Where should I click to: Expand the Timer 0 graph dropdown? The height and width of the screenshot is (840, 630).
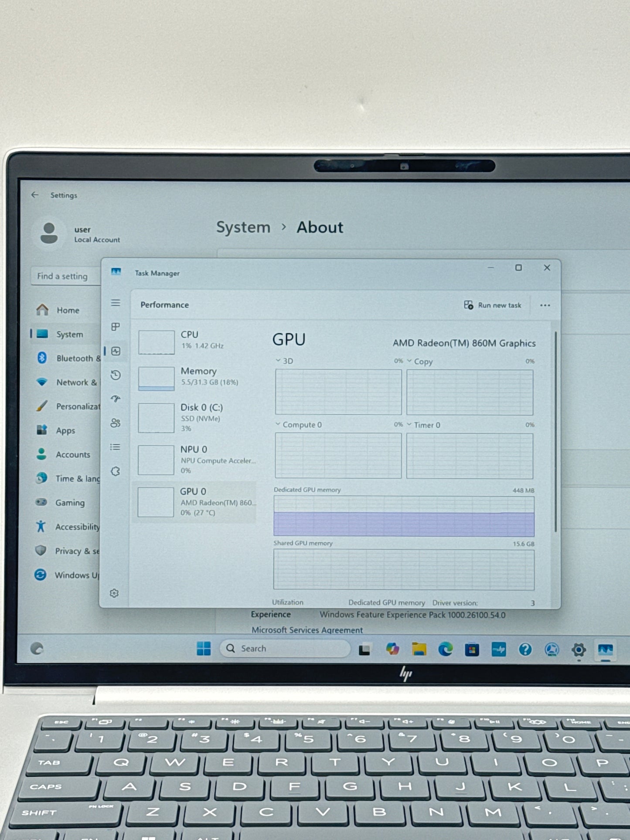pos(409,425)
